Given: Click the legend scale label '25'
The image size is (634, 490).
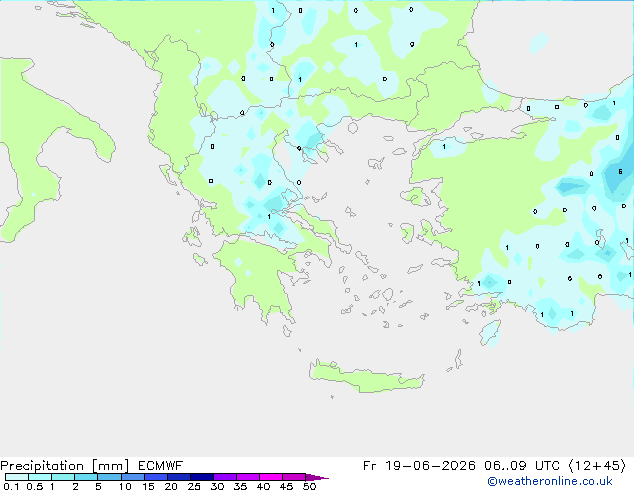Looking at the screenshot, I should tap(194, 486).
